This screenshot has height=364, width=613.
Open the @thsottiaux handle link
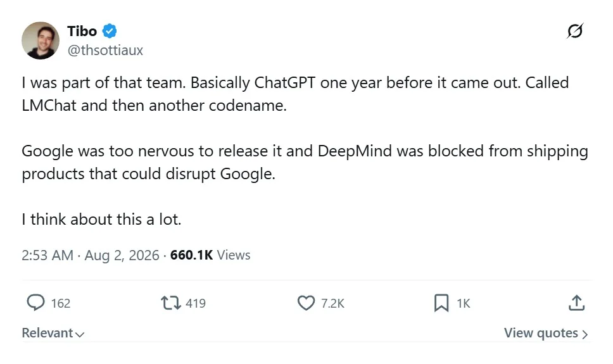point(105,51)
